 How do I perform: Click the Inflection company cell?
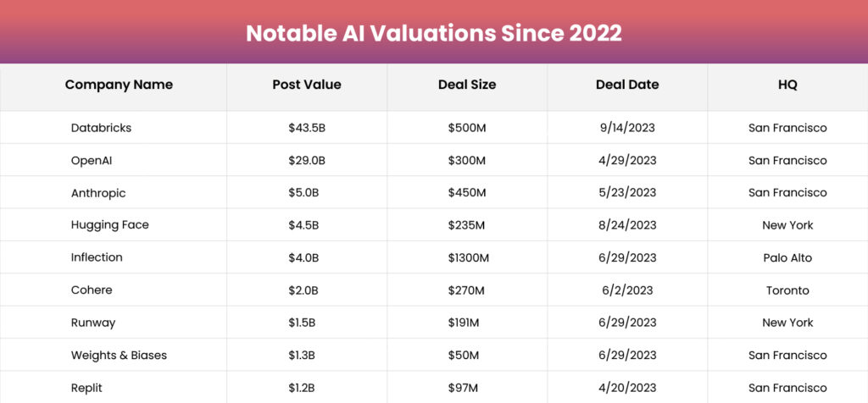pos(97,257)
